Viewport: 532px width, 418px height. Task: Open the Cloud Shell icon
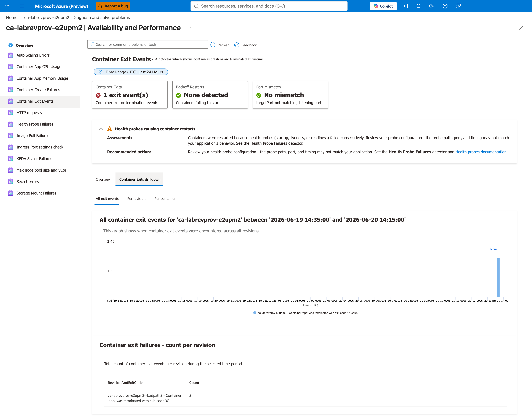[x=405, y=6]
